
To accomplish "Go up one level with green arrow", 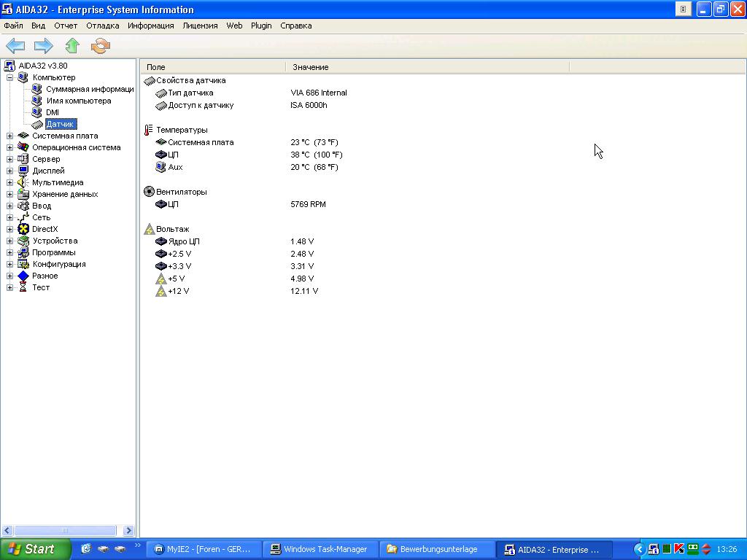I will 72,46.
